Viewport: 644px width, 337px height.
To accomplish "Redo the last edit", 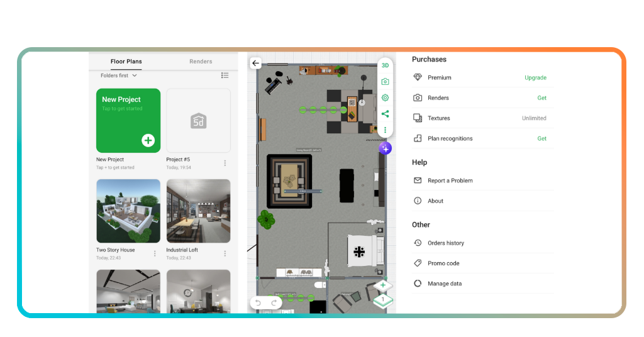I will [274, 303].
